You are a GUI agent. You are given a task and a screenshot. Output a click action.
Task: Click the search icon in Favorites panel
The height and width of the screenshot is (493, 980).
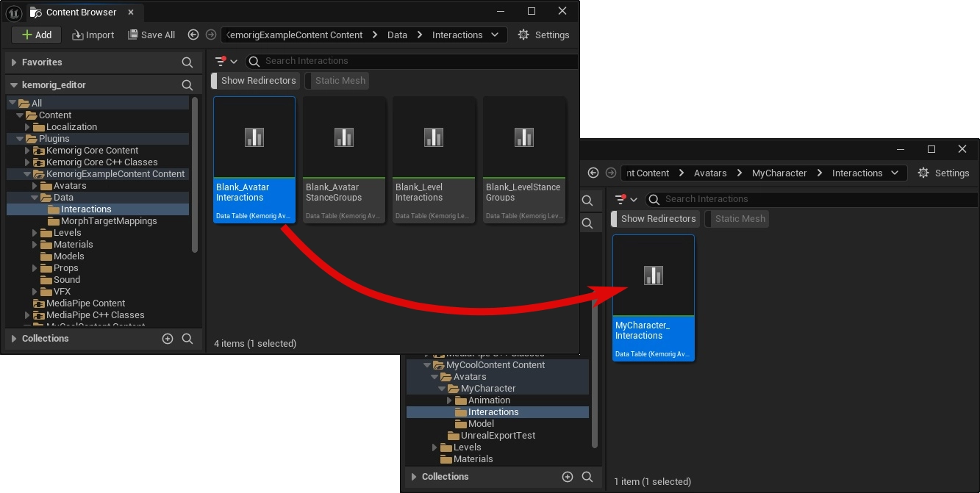click(187, 62)
